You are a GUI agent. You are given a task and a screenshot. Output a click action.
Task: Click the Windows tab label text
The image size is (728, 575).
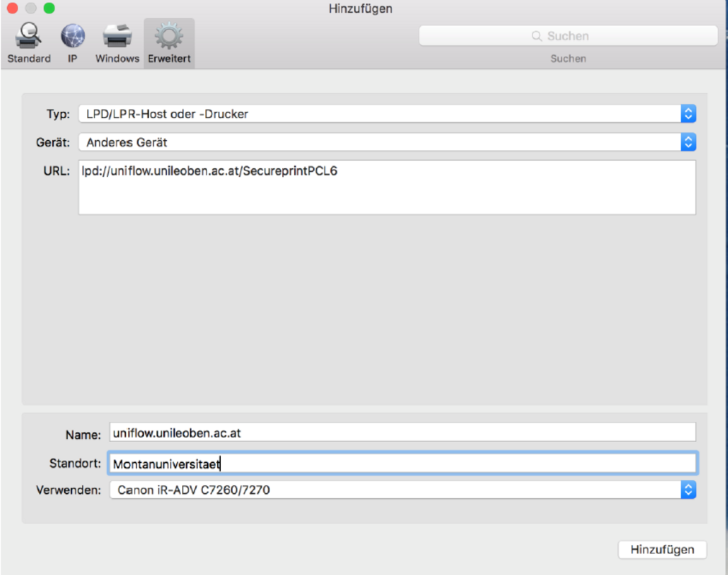[x=117, y=59]
